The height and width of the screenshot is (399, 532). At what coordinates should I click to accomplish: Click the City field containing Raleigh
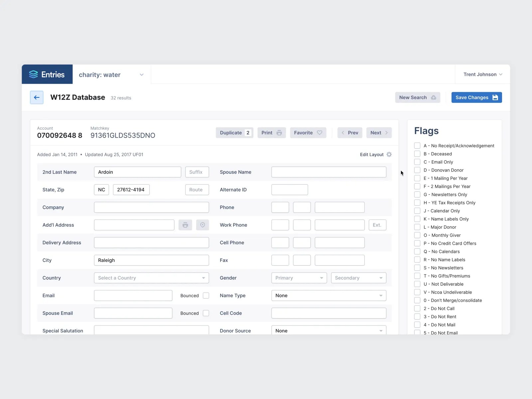point(151,260)
